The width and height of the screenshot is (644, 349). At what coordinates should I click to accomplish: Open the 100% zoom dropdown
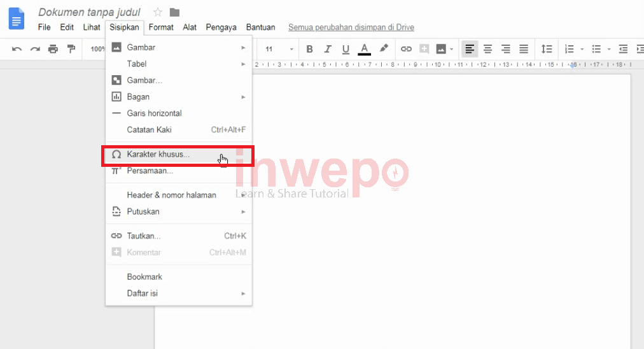coord(98,49)
